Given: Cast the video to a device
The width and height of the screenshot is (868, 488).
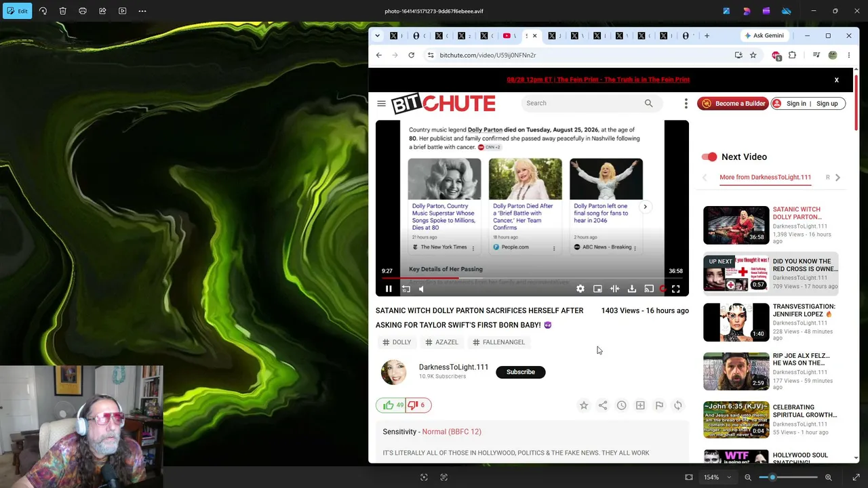Looking at the screenshot, I should pyautogui.click(x=649, y=289).
